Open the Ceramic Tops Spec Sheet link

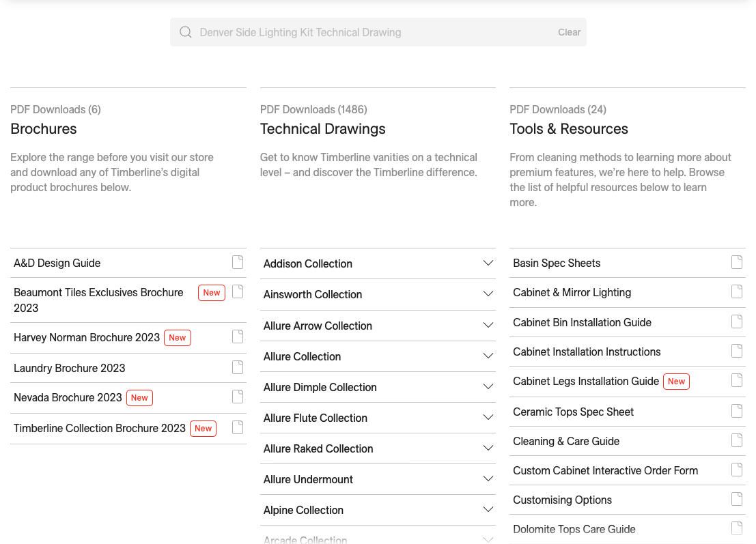(573, 412)
